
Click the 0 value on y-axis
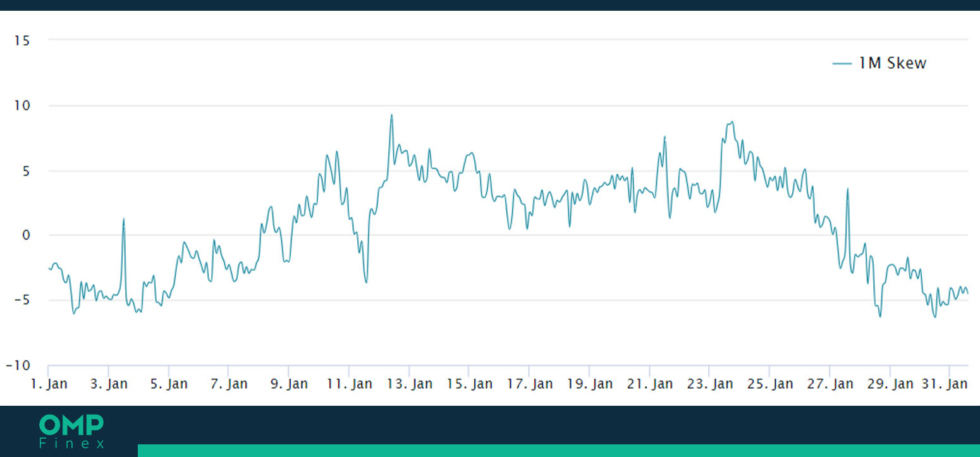pos(26,236)
